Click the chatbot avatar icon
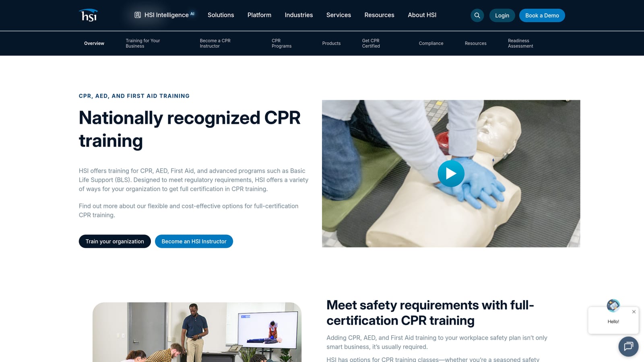Screen dimensions: 644x362 click(613, 305)
